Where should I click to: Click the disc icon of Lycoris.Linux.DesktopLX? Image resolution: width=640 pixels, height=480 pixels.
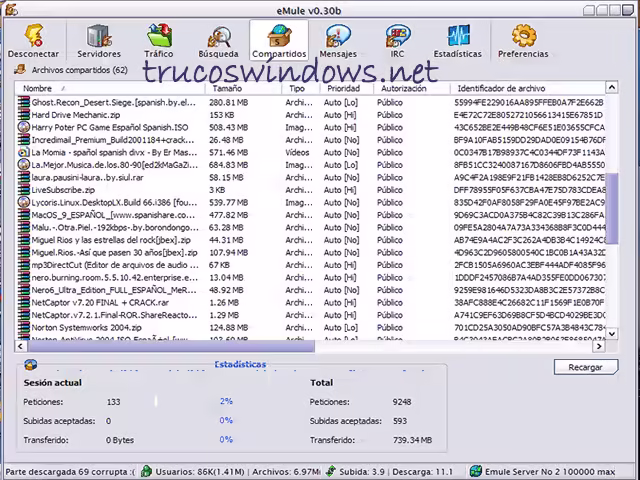click(24, 202)
